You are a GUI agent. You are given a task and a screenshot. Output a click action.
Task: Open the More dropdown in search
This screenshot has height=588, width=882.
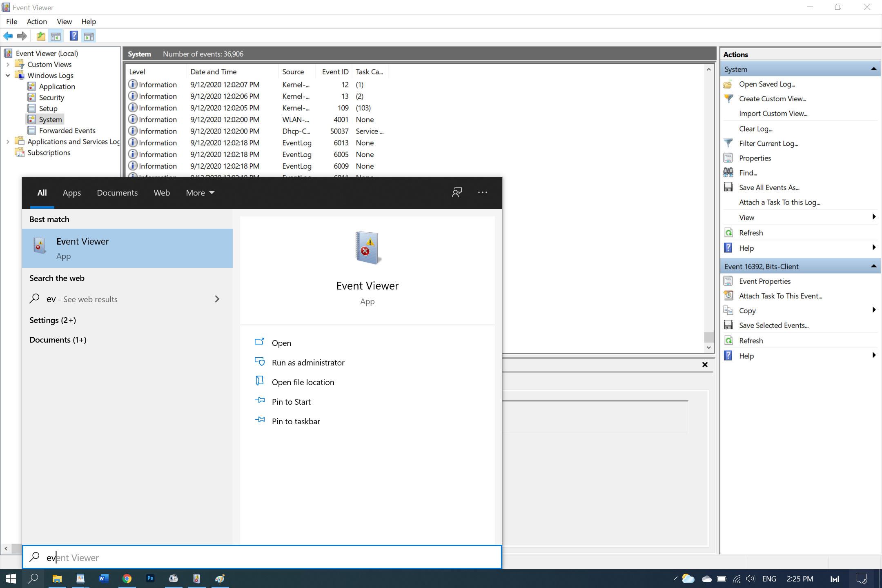point(200,193)
